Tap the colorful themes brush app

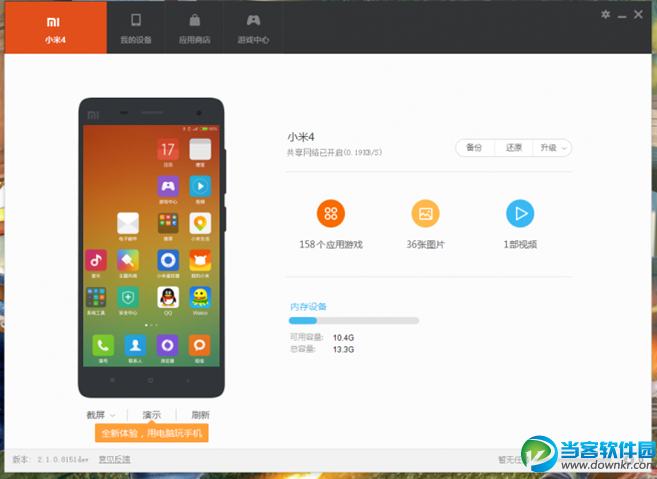tap(128, 260)
